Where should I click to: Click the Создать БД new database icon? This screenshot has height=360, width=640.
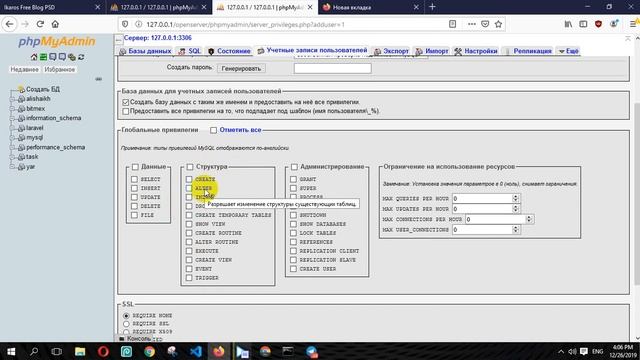[x=21, y=89]
